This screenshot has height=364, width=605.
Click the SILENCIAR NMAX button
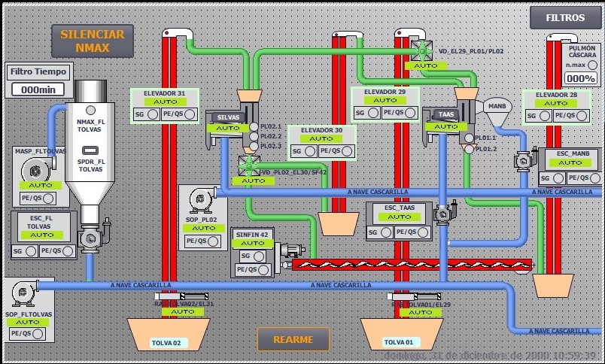93,41
